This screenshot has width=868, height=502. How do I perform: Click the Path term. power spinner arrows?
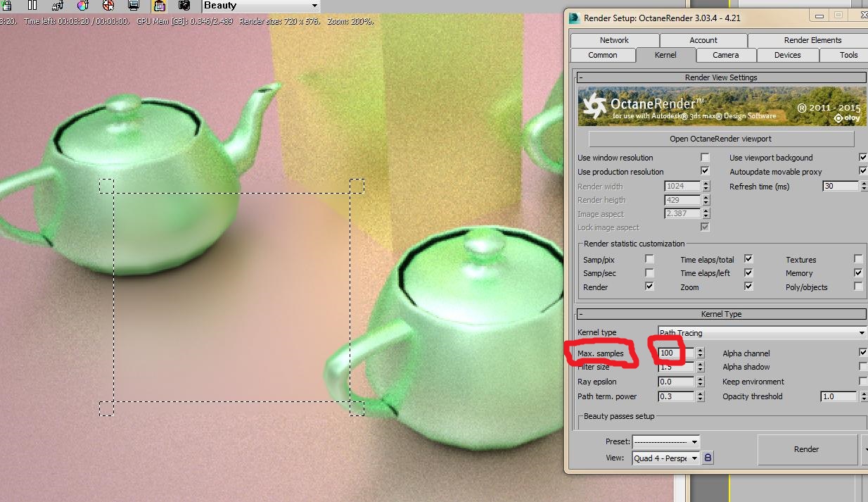click(699, 396)
